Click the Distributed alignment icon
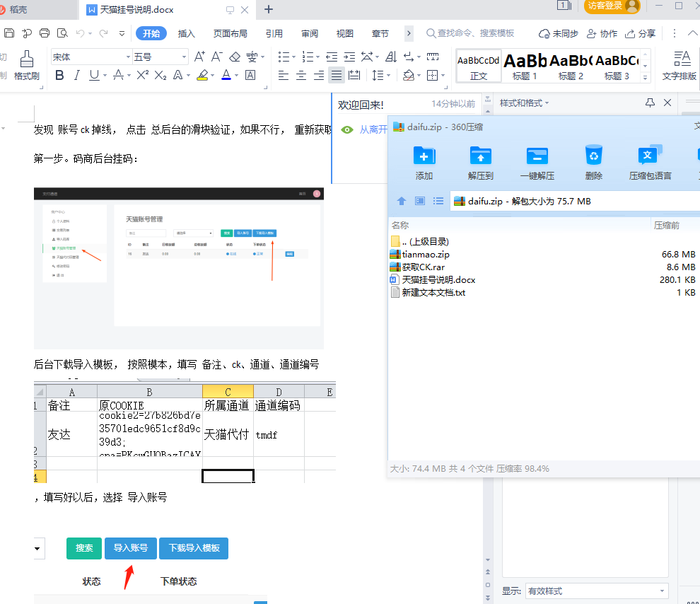This screenshot has height=604, width=700. [x=354, y=75]
